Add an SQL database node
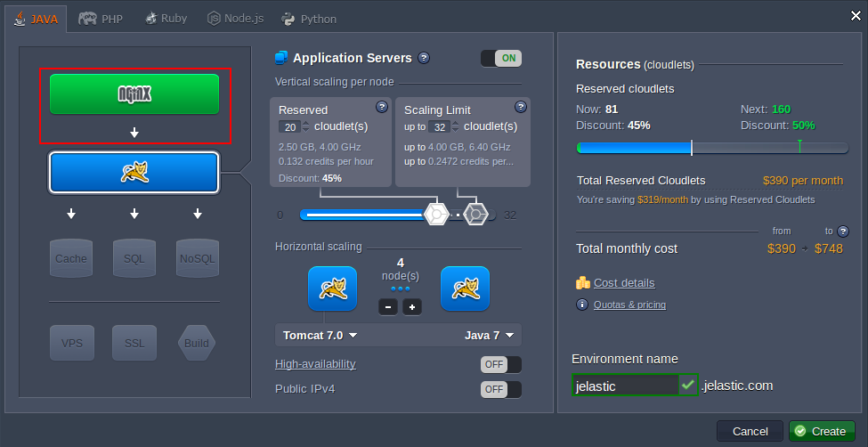 pyautogui.click(x=134, y=258)
